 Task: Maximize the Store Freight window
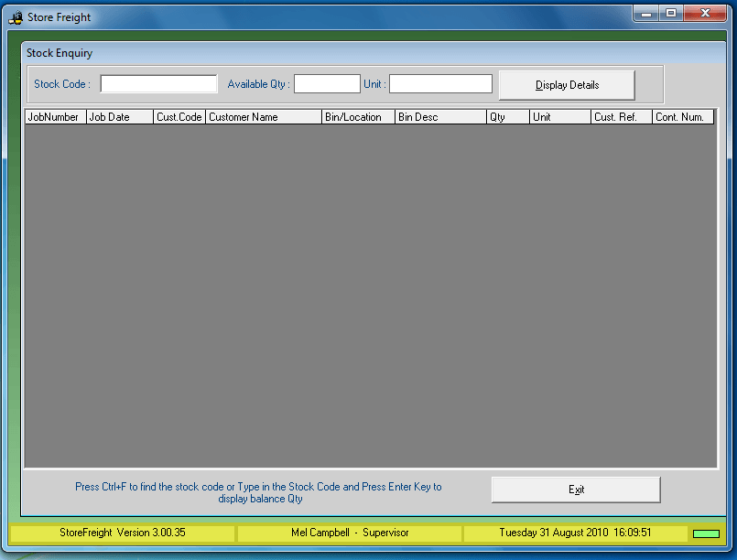(671, 14)
